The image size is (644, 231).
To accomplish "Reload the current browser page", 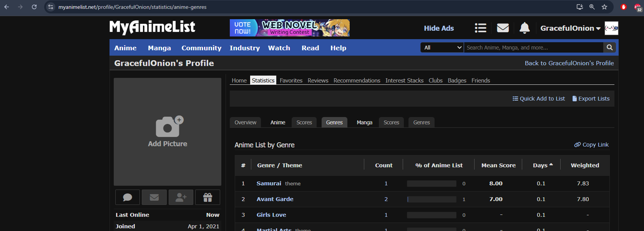I will [x=34, y=7].
